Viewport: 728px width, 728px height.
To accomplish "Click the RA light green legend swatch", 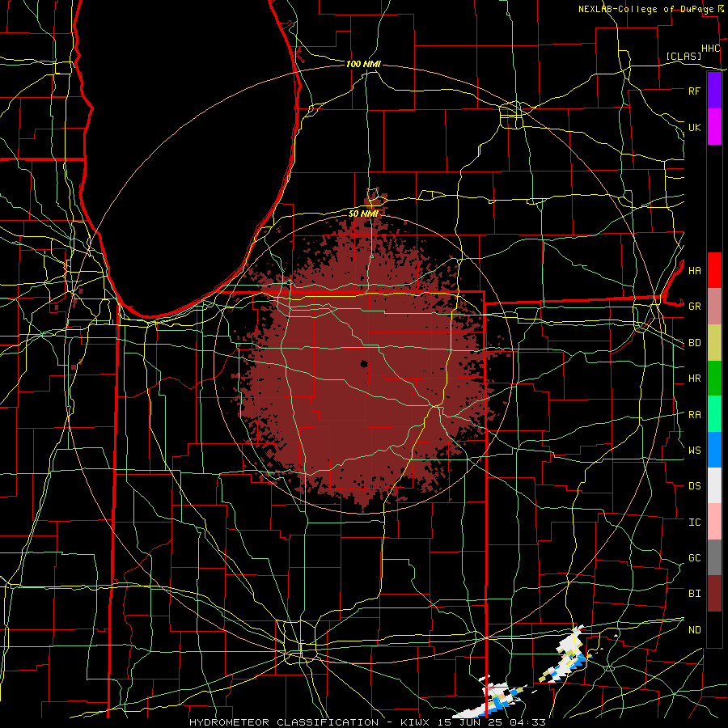I will tap(714, 414).
